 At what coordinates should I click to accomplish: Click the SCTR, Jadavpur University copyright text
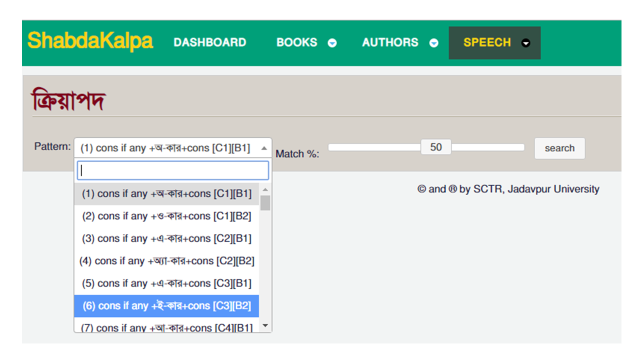coord(508,189)
